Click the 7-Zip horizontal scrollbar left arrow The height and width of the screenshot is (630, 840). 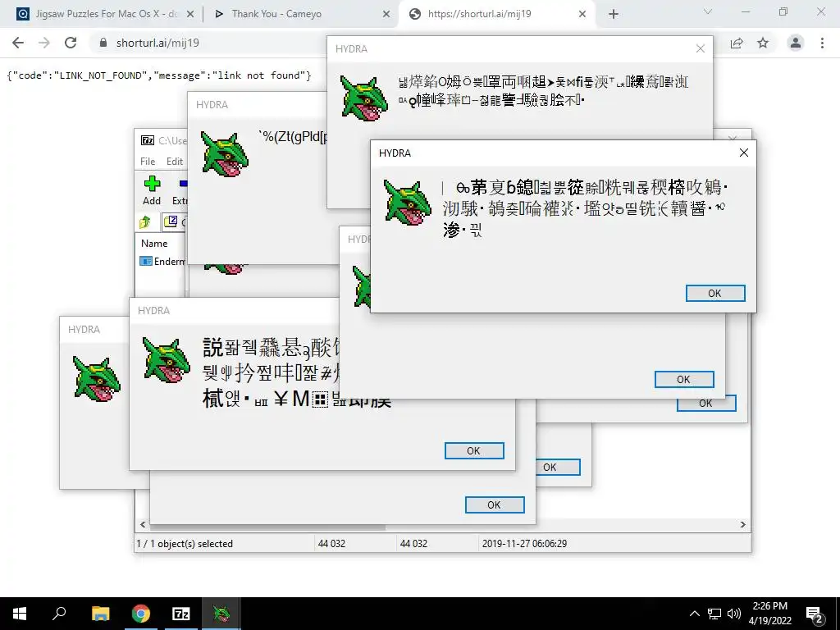[143, 524]
